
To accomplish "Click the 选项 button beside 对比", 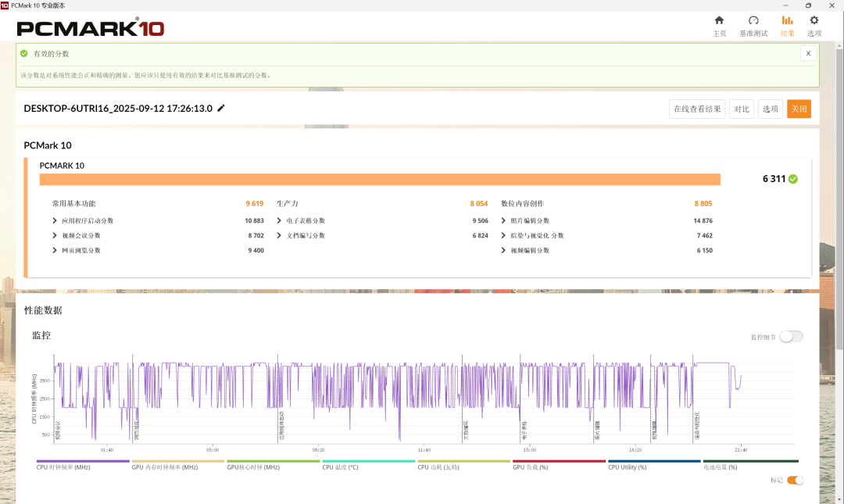I will [771, 109].
